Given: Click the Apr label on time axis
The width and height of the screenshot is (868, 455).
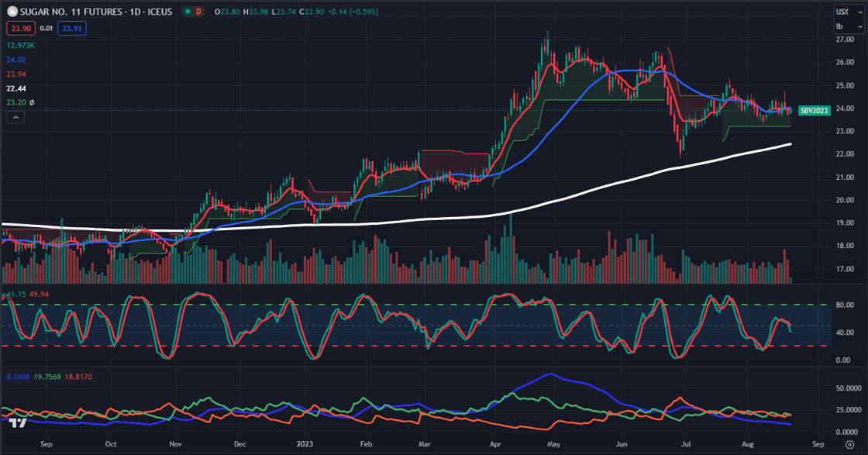Looking at the screenshot, I should (x=495, y=444).
